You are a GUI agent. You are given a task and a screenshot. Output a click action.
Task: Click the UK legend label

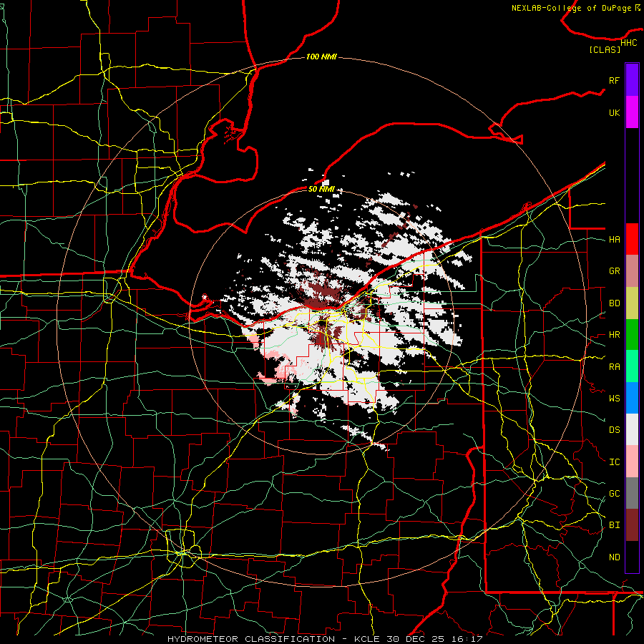614,112
